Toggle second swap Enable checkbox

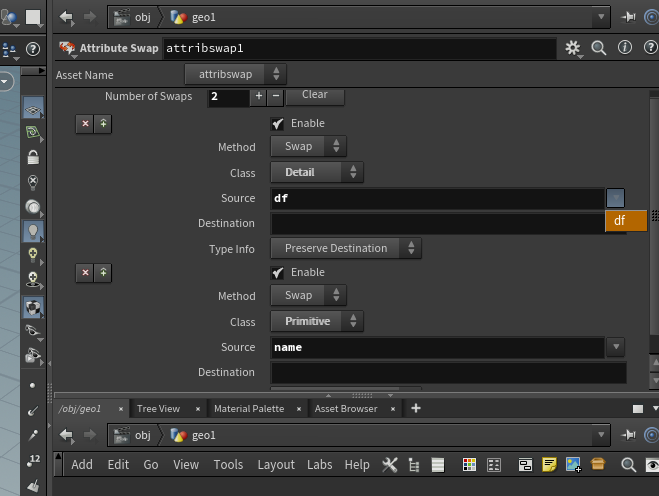coord(277,273)
